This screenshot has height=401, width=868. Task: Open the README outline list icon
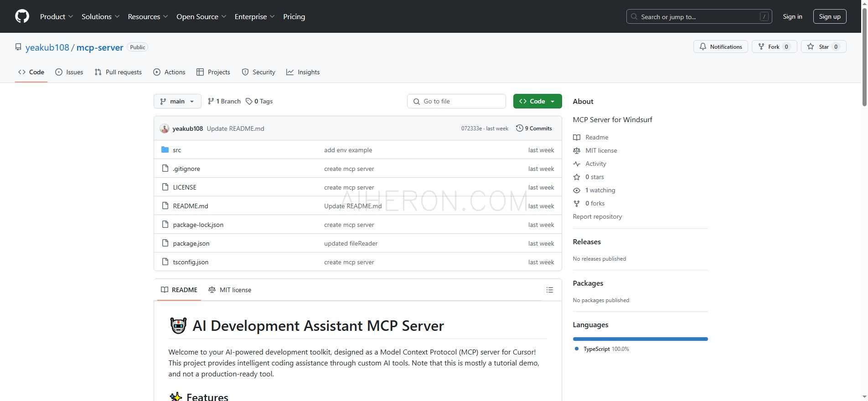point(550,290)
